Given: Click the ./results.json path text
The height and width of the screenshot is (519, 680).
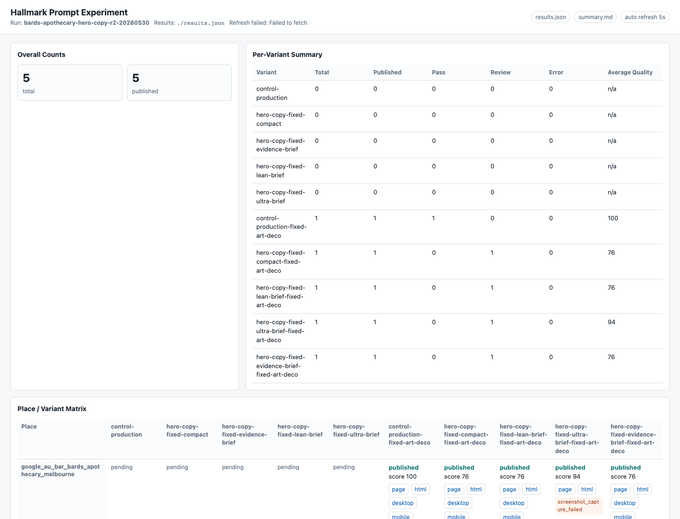Looking at the screenshot, I should [200, 23].
